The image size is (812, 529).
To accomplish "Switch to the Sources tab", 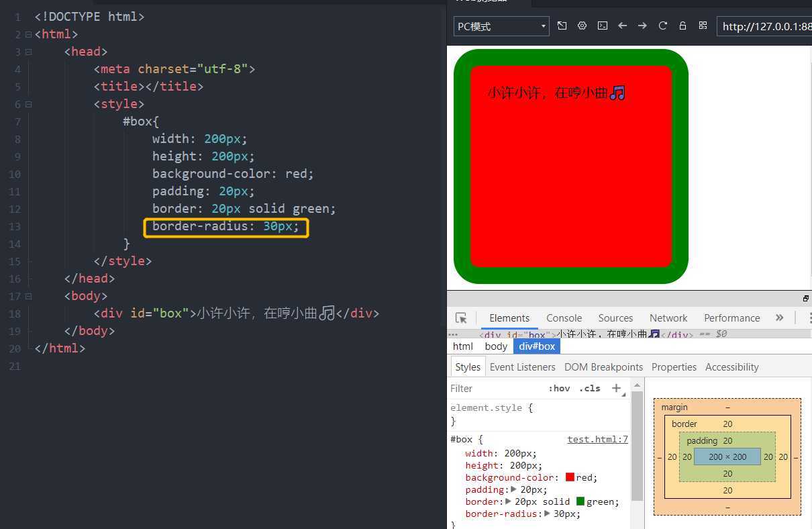I will [x=615, y=318].
